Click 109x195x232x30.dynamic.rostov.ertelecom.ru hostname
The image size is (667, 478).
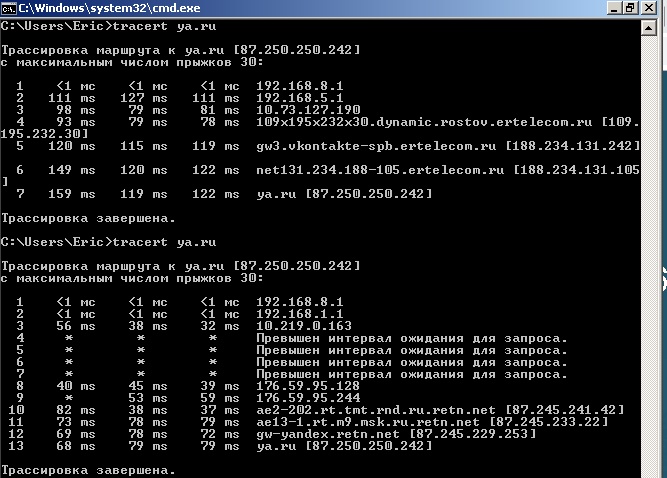coord(424,122)
